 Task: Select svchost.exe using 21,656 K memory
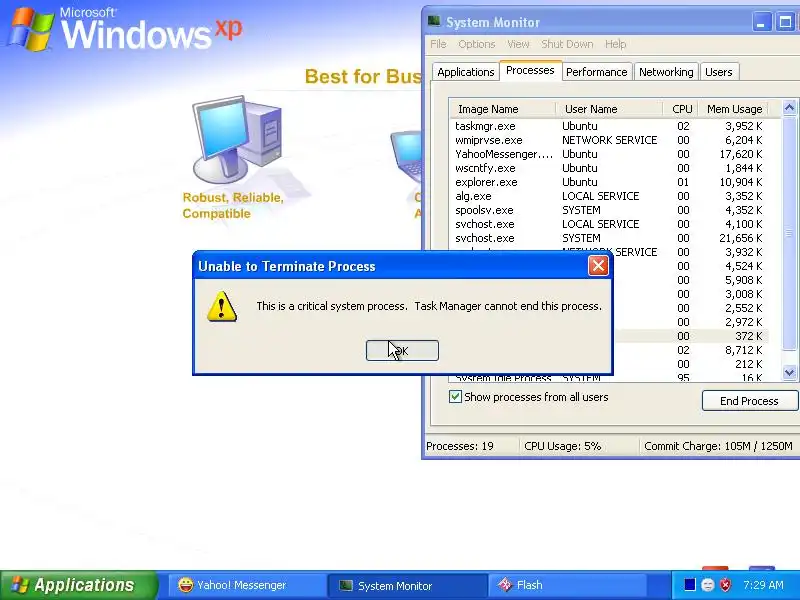(x=609, y=238)
